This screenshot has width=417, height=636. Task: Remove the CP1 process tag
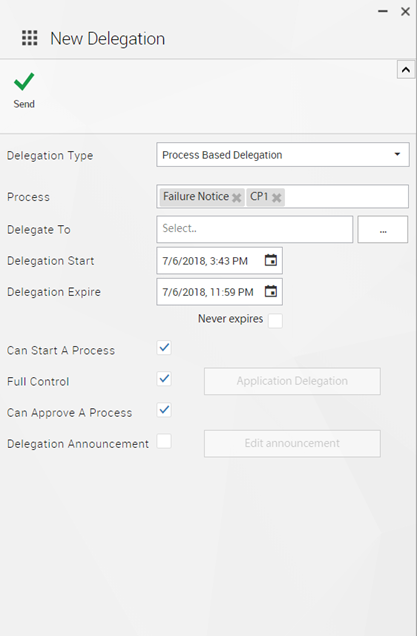[x=277, y=198]
